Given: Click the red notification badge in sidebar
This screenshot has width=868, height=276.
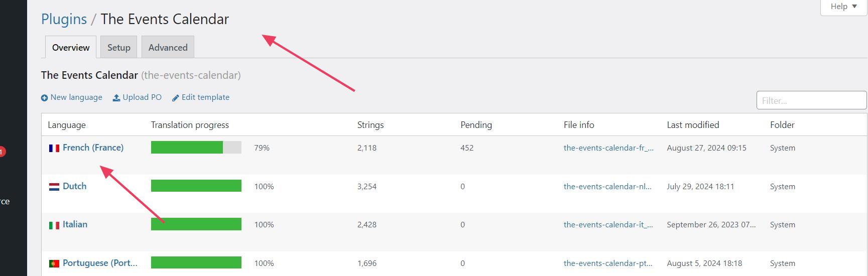Looking at the screenshot, I should point(2,152).
